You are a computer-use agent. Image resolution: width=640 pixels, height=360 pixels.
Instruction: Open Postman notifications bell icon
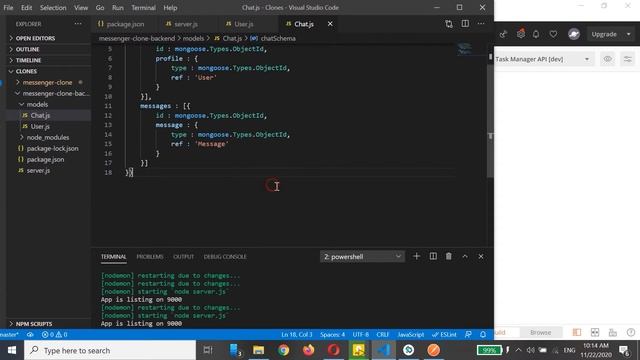[536, 34]
